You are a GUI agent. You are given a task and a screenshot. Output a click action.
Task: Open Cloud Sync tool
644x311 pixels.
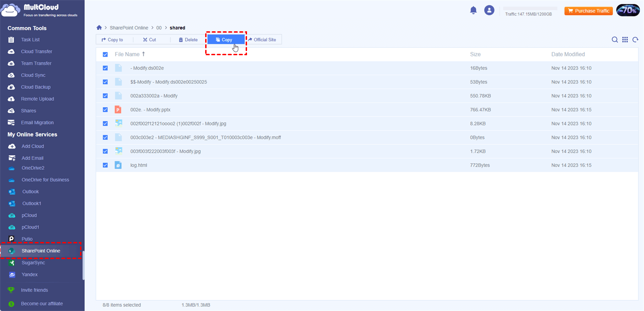33,75
